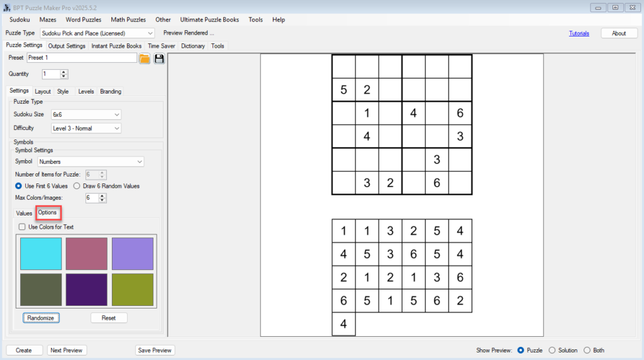Switch to the Style sub-tab

pos(63,92)
